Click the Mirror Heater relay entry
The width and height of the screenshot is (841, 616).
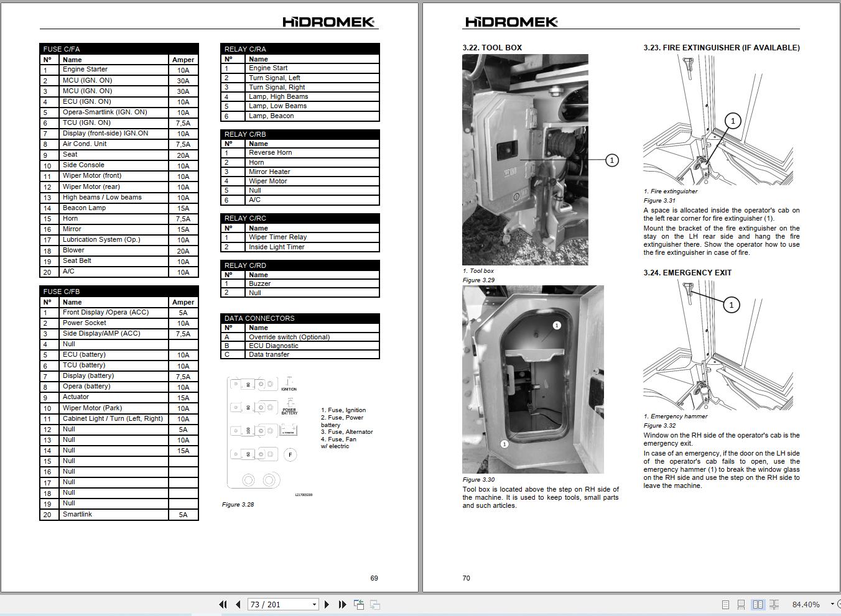point(269,172)
